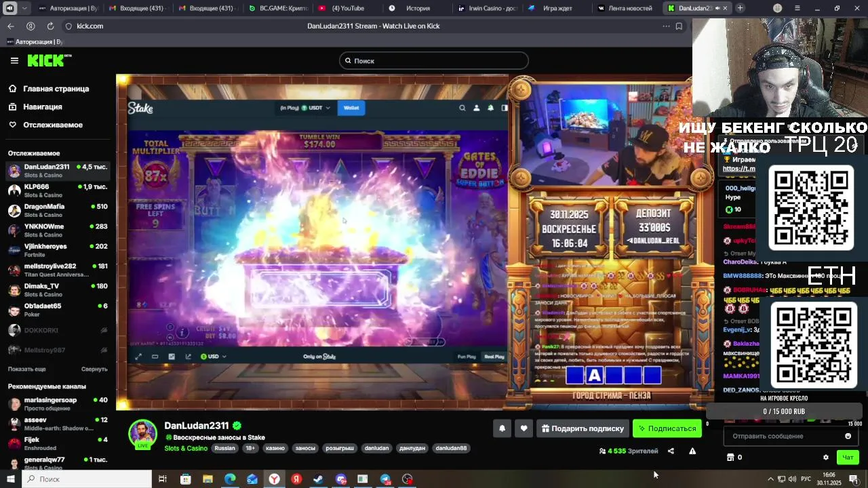Image resolution: width=868 pixels, height=488 pixels.
Task: Reload the kick.com page
Action: 50,26
